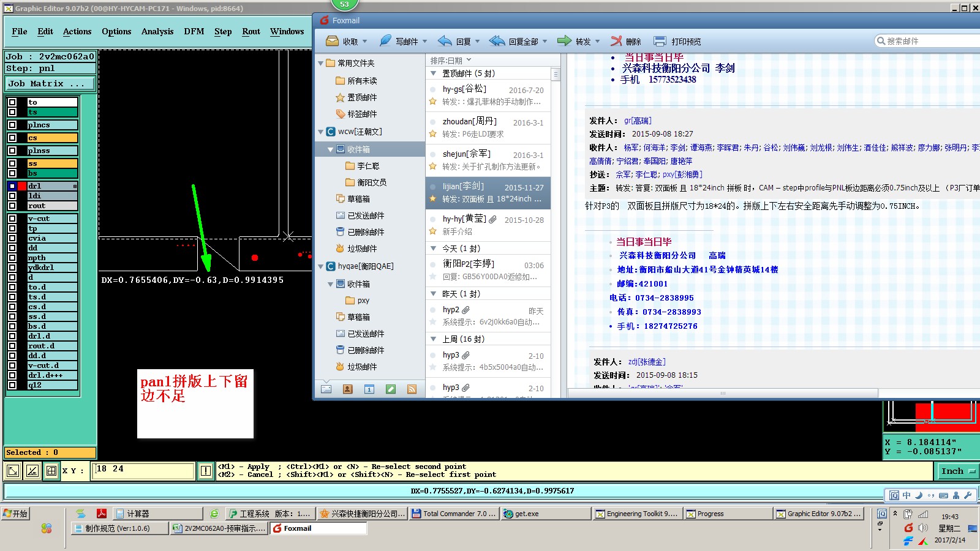Open the notes icon in Foxmail bottom bar
This screenshot has width=980, height=551.
tap(391, 389)
